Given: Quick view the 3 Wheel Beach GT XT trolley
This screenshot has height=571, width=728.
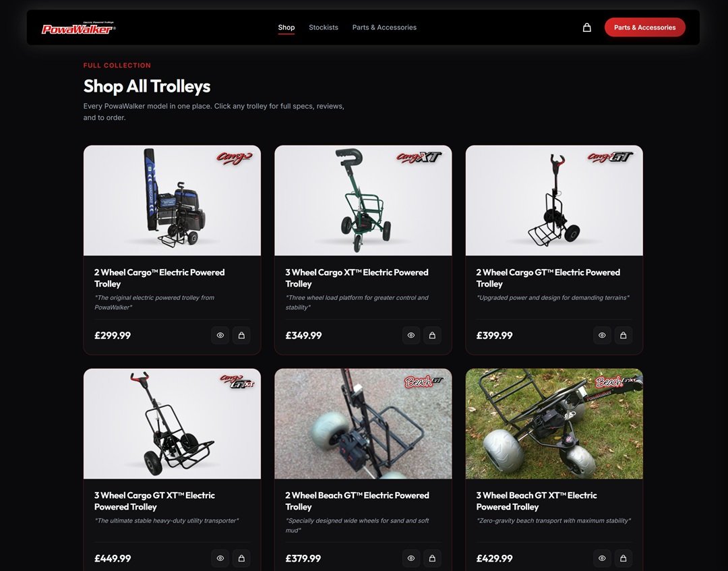Looking at the screenshot, I should (602, 558).
